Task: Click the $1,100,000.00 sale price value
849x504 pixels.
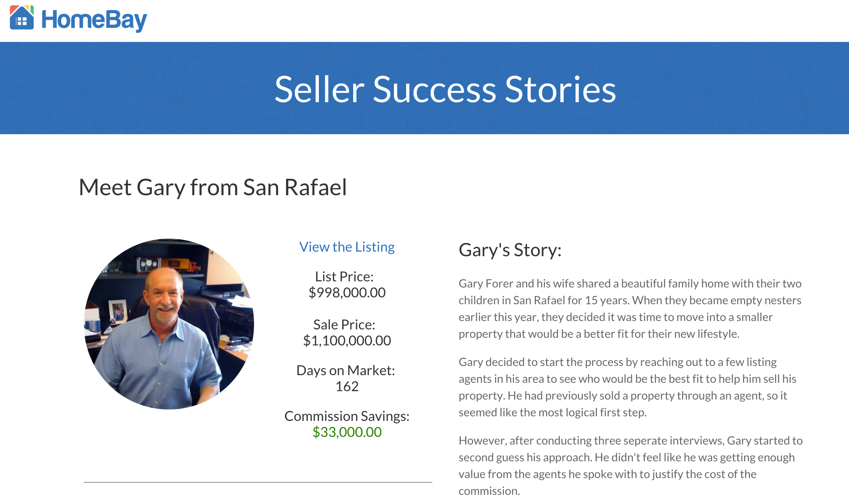Action: (x=347, y=340)
